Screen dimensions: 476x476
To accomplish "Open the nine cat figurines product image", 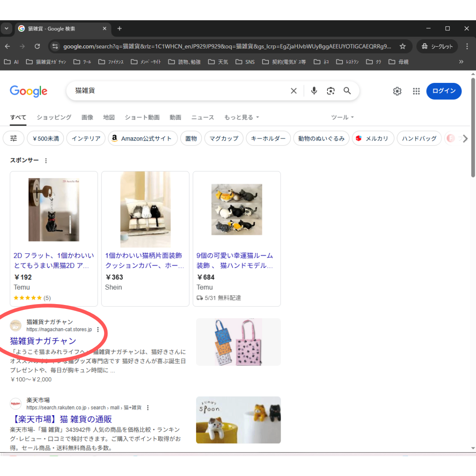I will click(237, 209).
